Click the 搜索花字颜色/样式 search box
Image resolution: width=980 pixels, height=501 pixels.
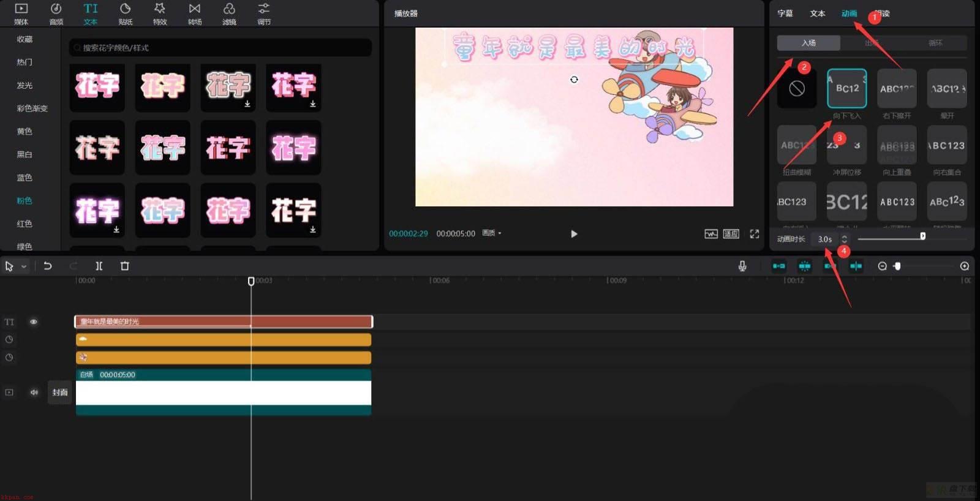click(x=221, y=47)
